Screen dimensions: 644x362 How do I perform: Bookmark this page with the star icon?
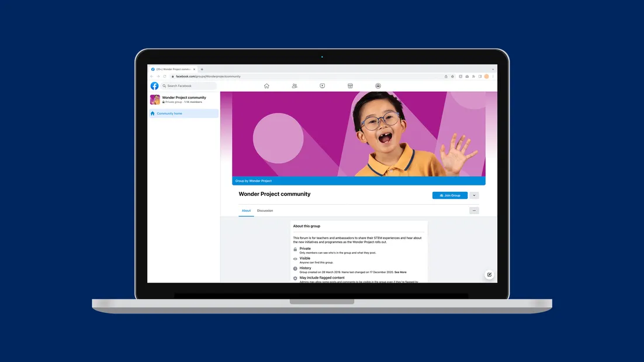click(x=452, y=76)
